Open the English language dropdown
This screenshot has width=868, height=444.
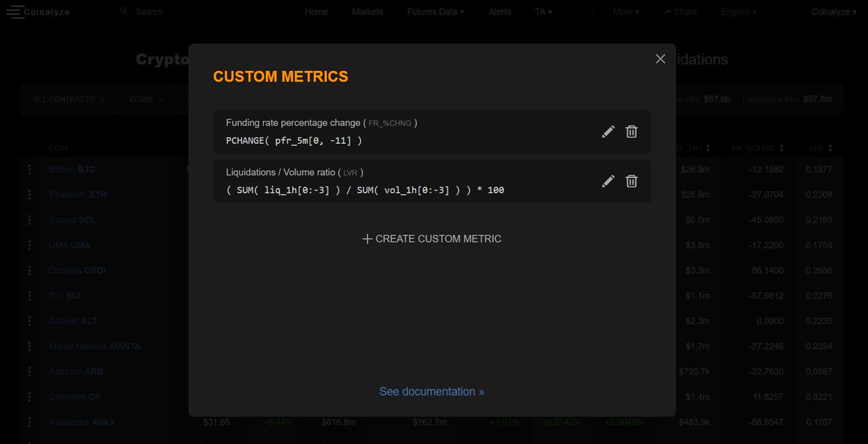point(739,12)
